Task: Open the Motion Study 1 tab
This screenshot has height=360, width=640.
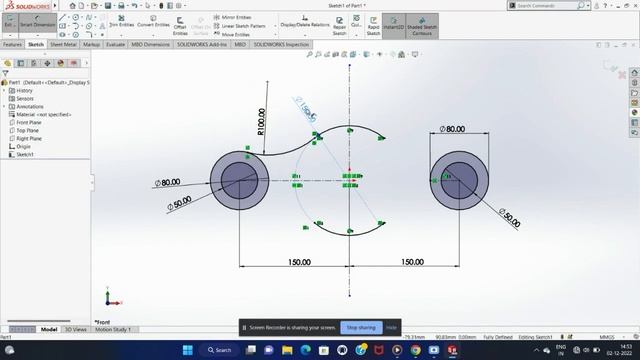Action: [x=113, y=329]
